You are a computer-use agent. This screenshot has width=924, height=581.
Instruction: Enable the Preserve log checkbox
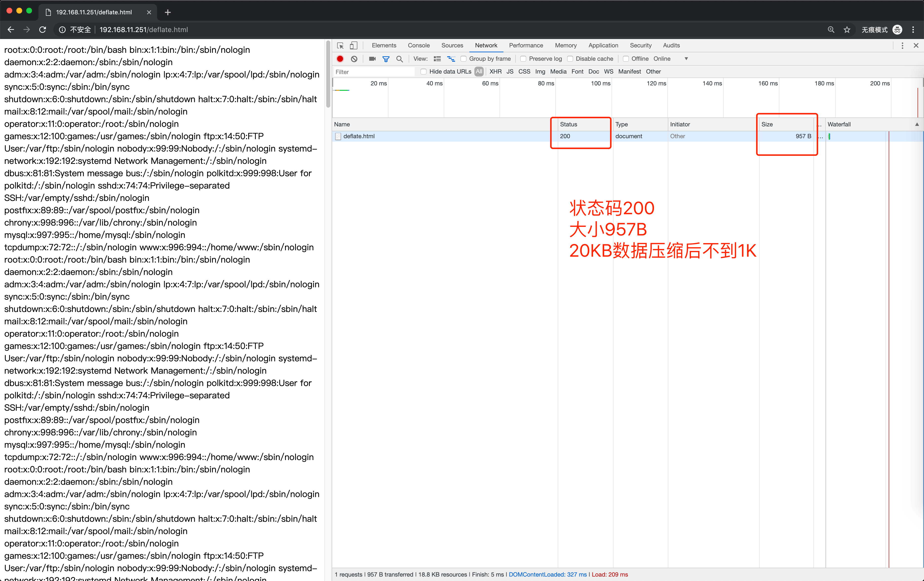(x=523, y=59)
